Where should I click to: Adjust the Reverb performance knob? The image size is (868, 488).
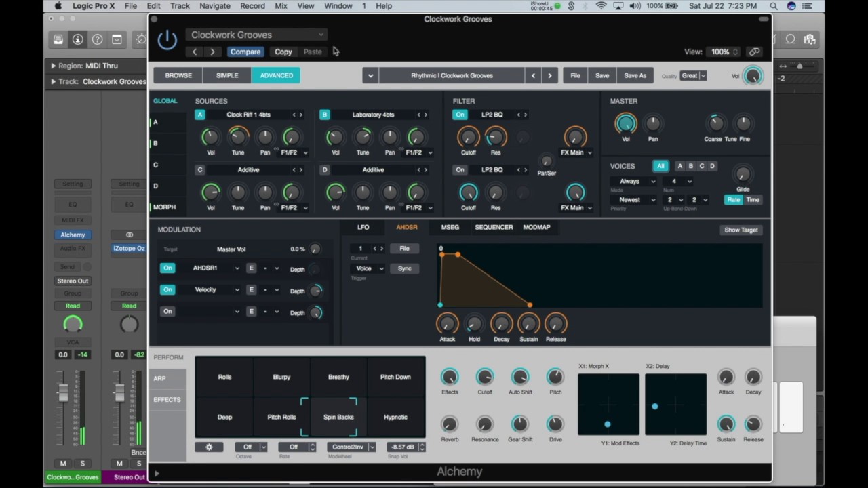450,424
